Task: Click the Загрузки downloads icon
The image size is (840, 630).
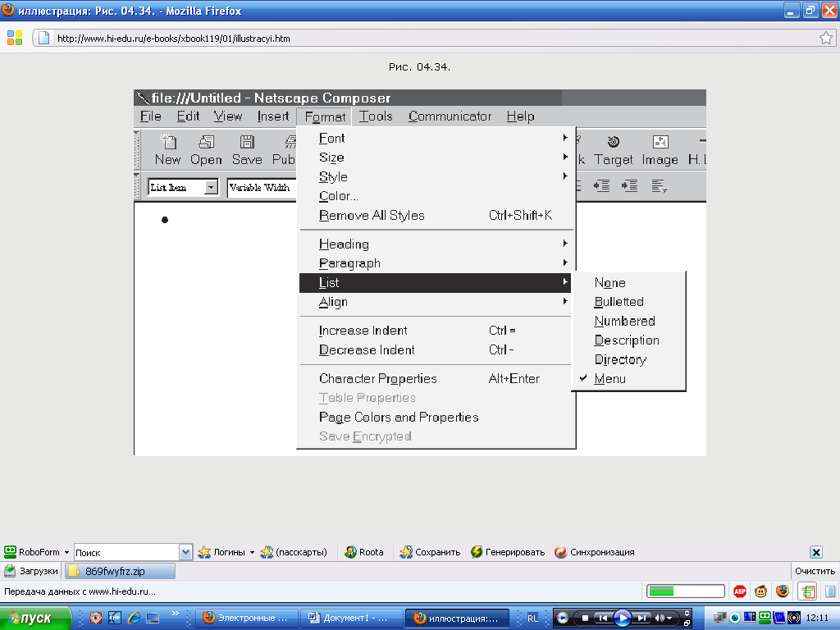Action: 10,571
